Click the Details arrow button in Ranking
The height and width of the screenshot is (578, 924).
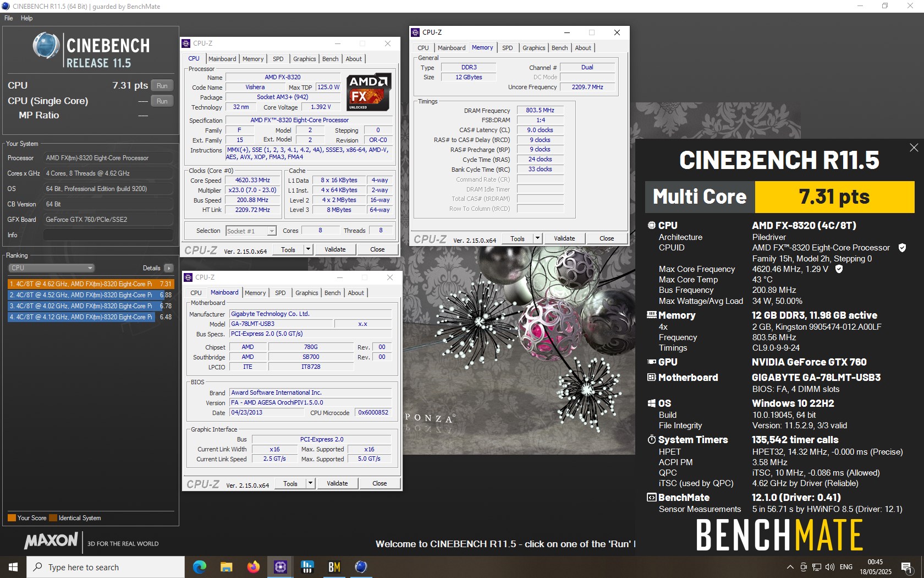click(168, 268)
